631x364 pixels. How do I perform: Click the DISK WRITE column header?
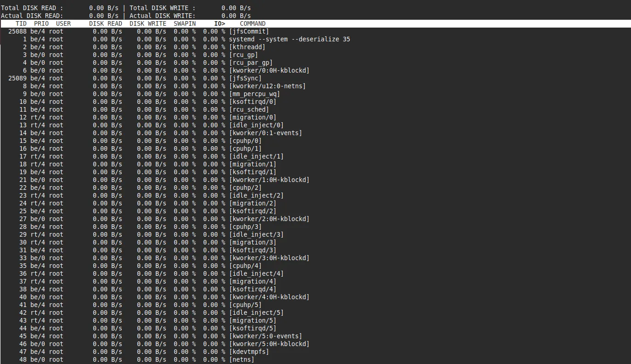pos(148,23)
